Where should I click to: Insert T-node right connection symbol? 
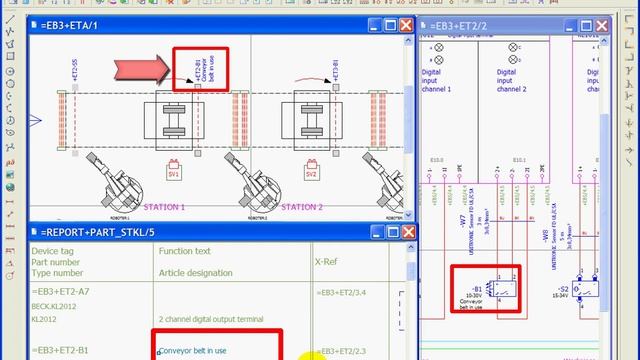pos(629,96)
